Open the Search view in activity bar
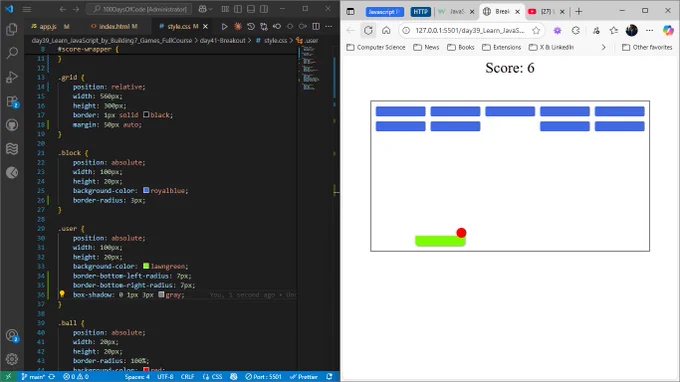This screenshot has height=382, width=680. click(12, 53)
